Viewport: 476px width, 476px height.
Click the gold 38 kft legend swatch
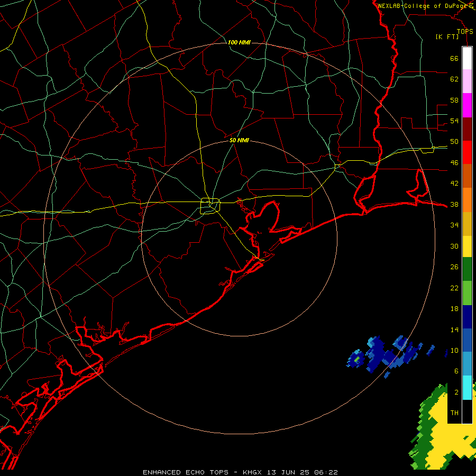[x=467, y=224]
